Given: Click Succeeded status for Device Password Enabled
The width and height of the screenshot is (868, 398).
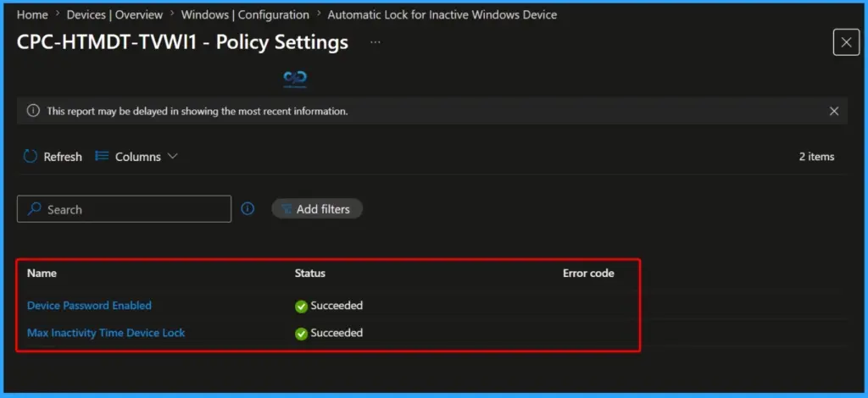Looking at the screenshot, I should point(337,305).
